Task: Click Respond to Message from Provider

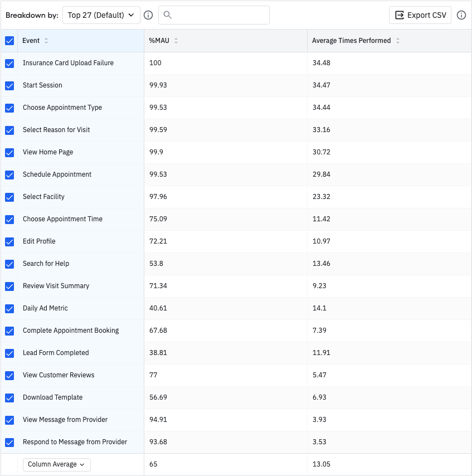Action: pyautogui.click(x=75, y=442)
